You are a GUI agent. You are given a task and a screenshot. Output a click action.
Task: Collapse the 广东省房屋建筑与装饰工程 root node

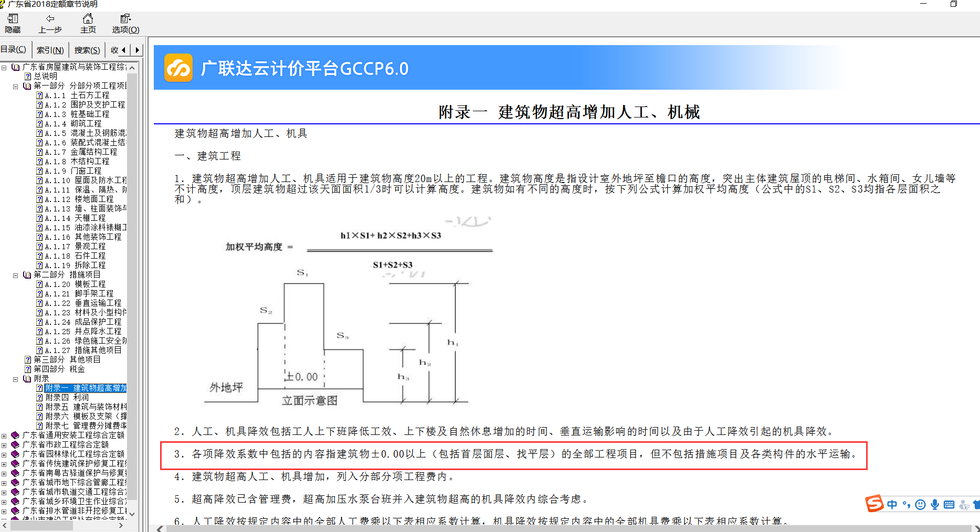click(x=4, y=67)
